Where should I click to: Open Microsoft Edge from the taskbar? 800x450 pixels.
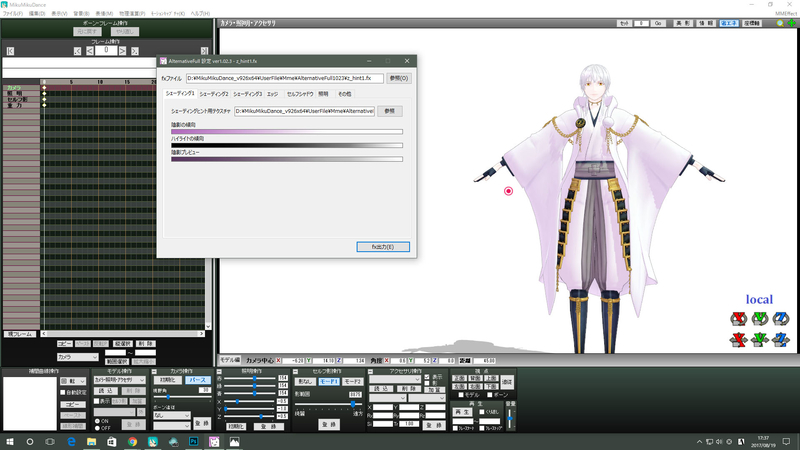(x=71, y=441)
